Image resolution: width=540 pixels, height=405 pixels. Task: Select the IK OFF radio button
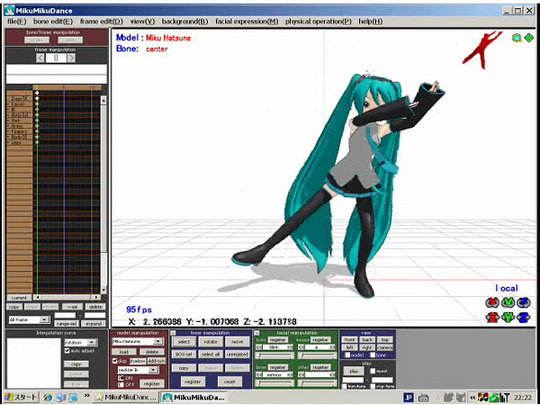[121, 384]
